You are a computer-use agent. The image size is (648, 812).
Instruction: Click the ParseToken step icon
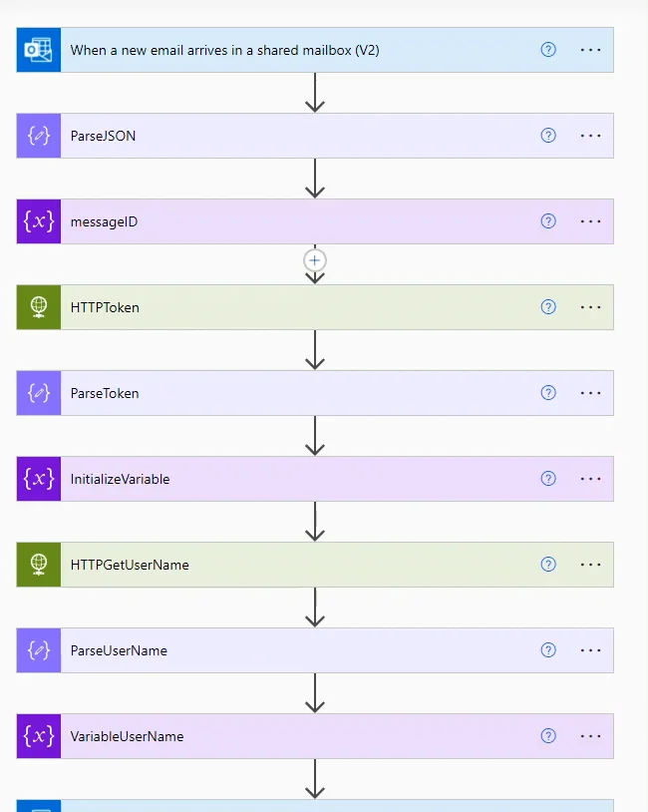point(39,393)
